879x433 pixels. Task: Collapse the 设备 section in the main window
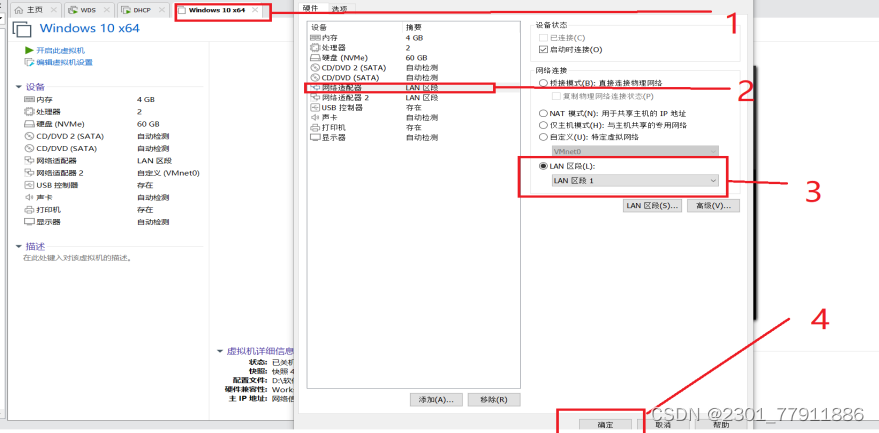[x=19, y=87]
